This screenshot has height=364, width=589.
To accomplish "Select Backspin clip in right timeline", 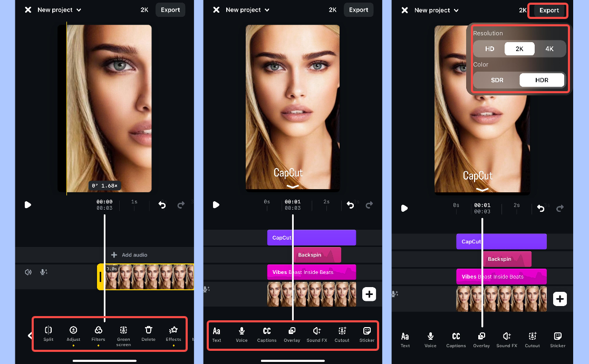I will pos(507,259).
